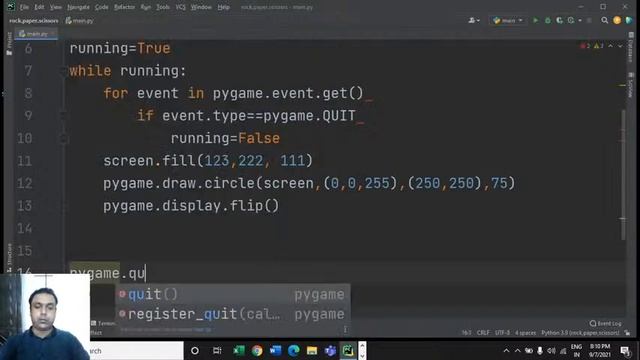
Task: Open Microsoft Edge from the taskbar
Action: [x=294, y=350]
